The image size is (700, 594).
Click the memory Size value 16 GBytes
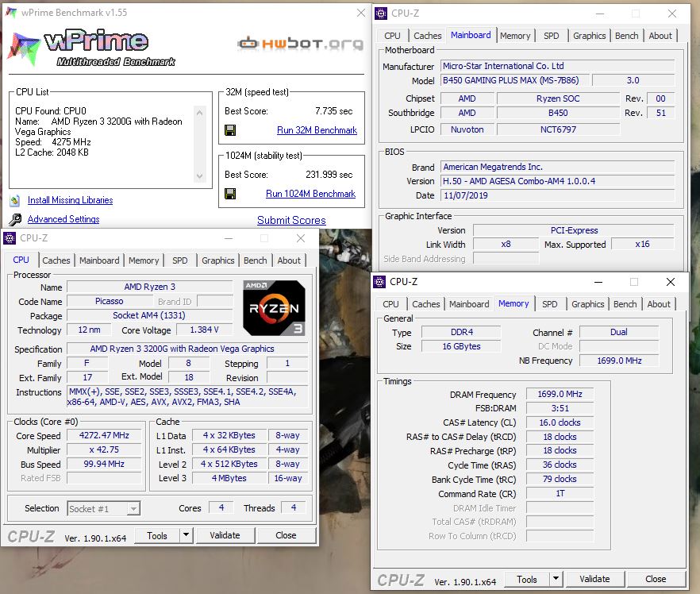pos(462,346)
